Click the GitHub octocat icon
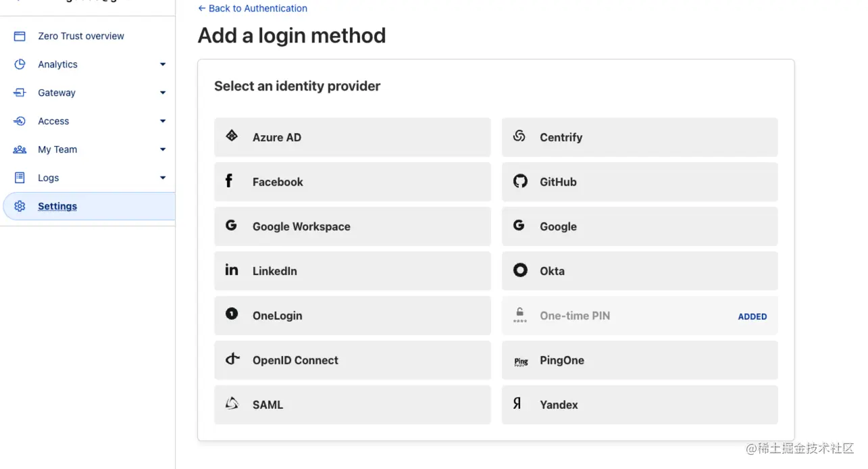The image size is (868, 469). pyautogui.click(x=519, y=181)
